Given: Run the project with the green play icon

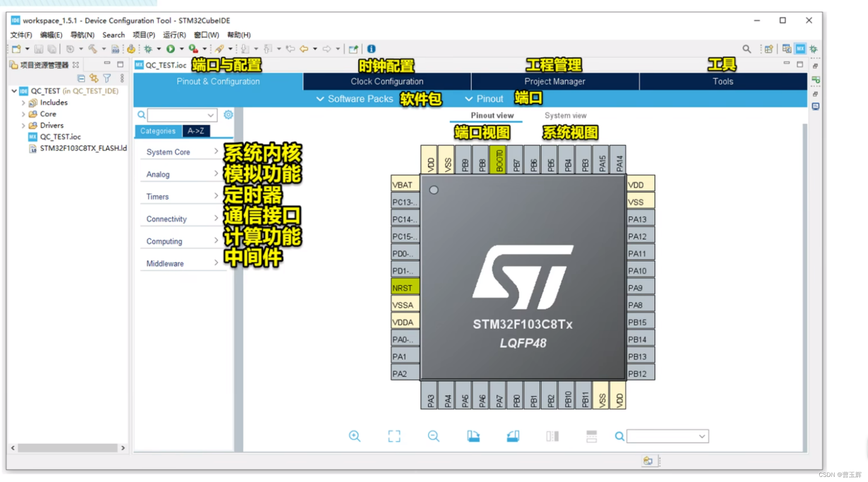Looking at the screenshot, I should [x=171, y=49].
